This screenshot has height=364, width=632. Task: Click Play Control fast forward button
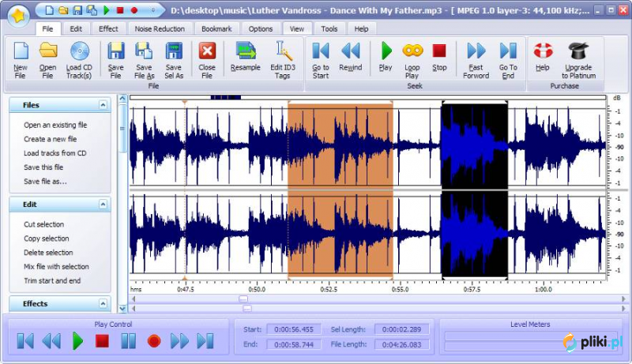[x=179, y=341]
